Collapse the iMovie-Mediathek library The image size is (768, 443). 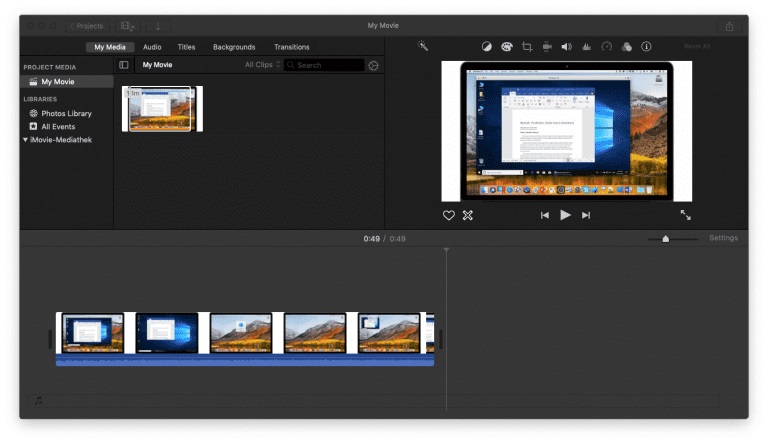25,140
